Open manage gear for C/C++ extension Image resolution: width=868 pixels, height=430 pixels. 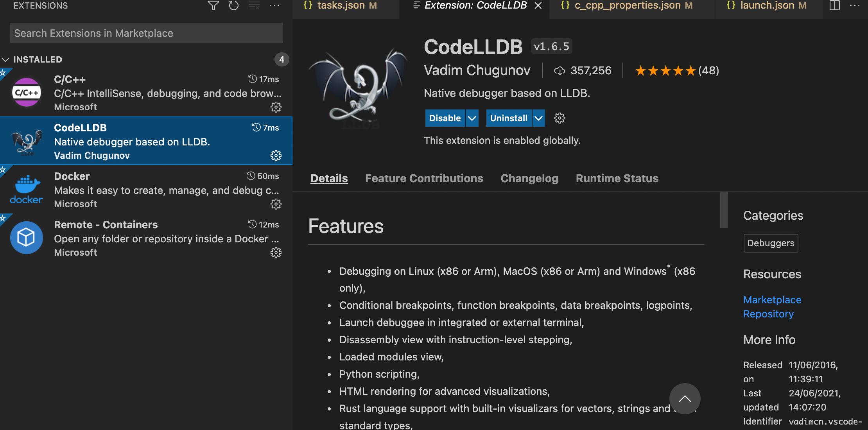click(x=276, y=107)
